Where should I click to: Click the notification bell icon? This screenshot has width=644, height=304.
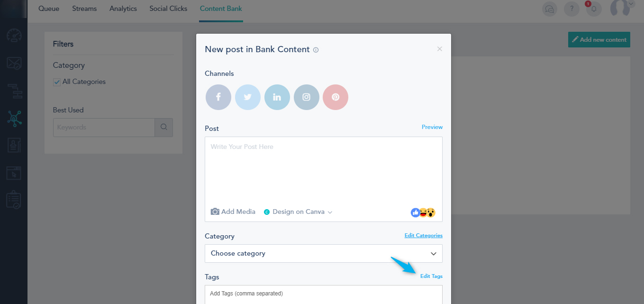pyautogui.click(x=594, y=9)
